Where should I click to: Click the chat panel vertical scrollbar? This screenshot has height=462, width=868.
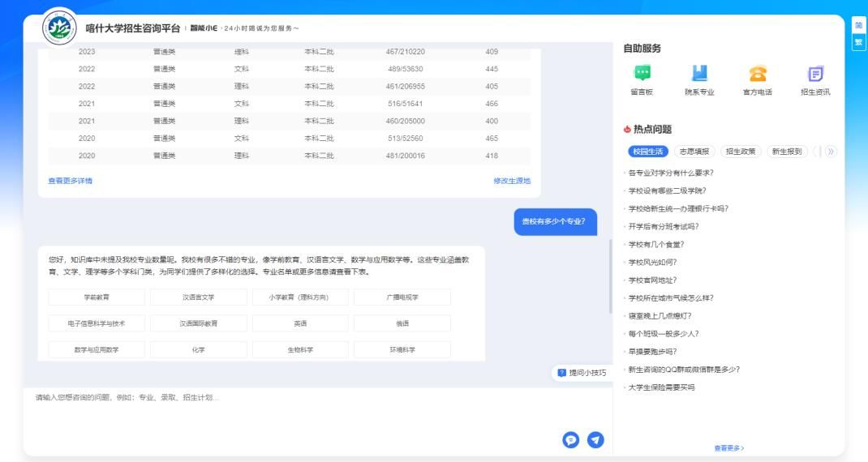pos(610,276)
